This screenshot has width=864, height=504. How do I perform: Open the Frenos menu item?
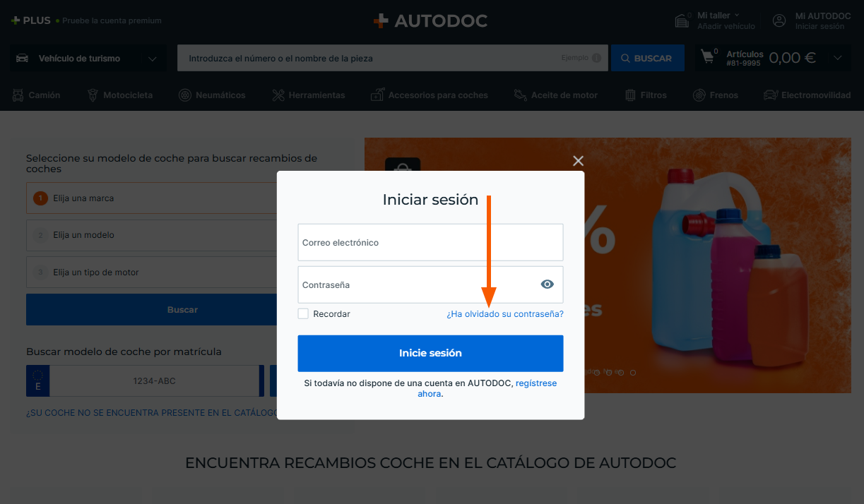pyautogui.click(x=716, y=95)
